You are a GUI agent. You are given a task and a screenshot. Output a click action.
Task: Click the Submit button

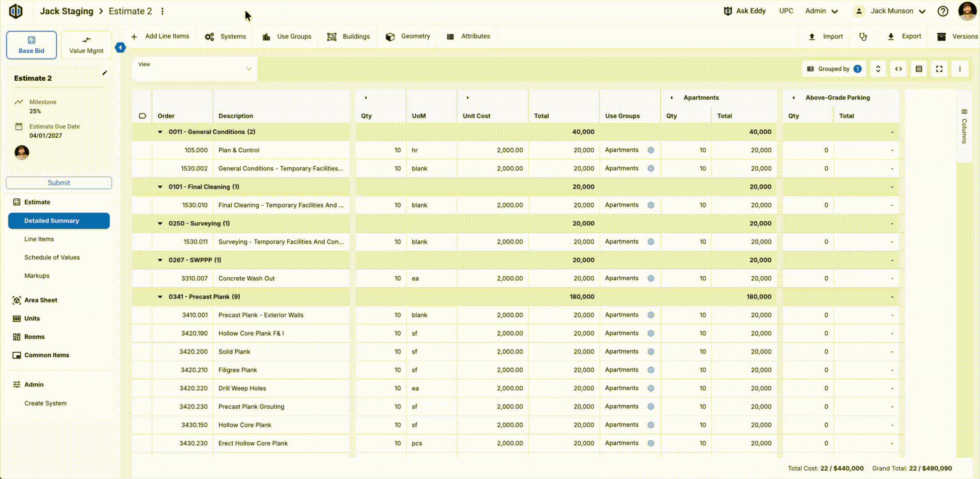point(59,183)
